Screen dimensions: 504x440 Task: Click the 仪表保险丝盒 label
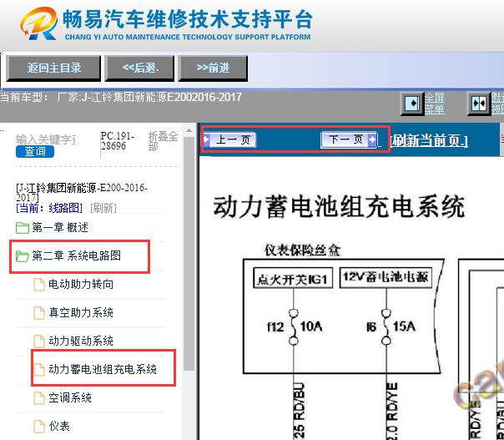click(302, 250)
